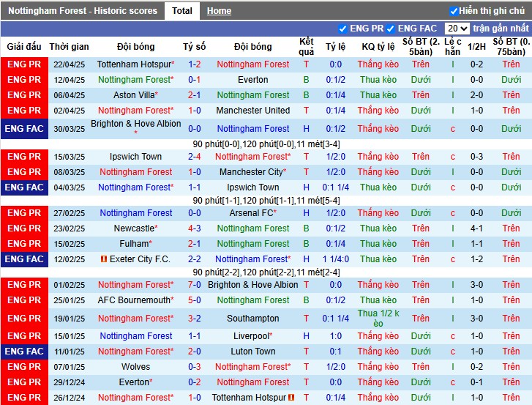
Task: Open Aston Villa team link
Action: point(134,95)
